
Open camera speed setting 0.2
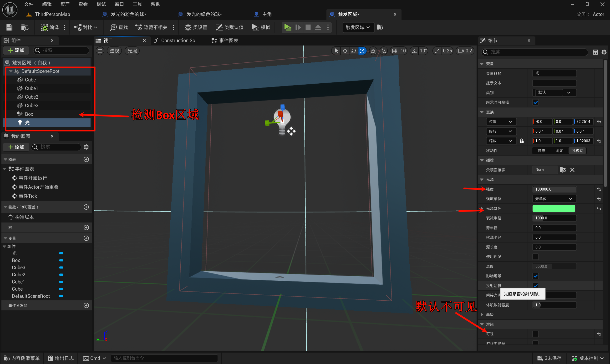point(465,51)
